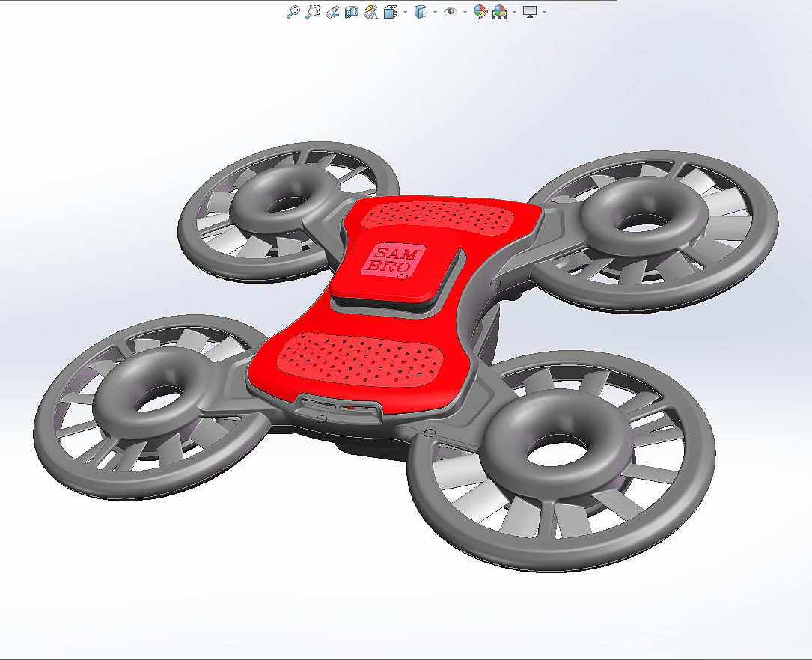The image size is (812, 660).
Task: Click the View Orientation cube icon
Action: pyautogui.click(x=391, y=12)
